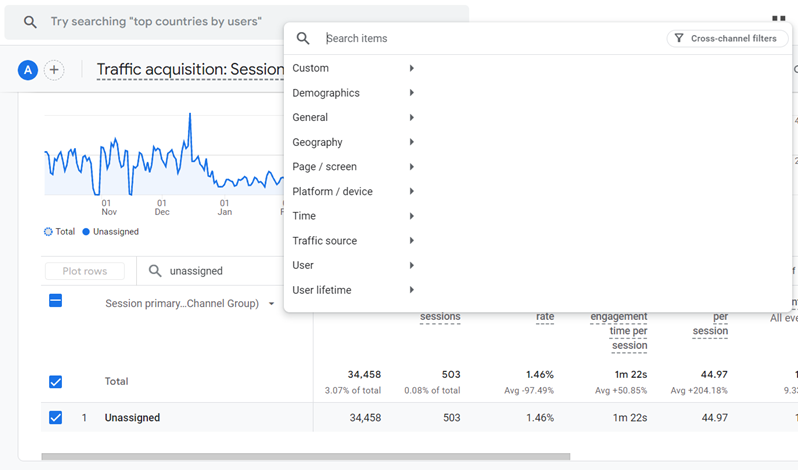798x470 pixels.
Task: Click the Unassigned row label
Action: coord(132,418)
